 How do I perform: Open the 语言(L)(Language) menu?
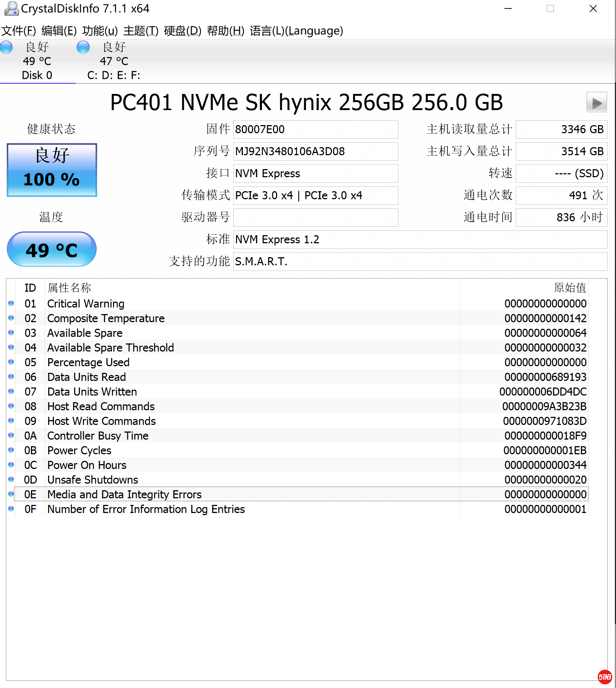pyautogui.click(x=296, y=31)
